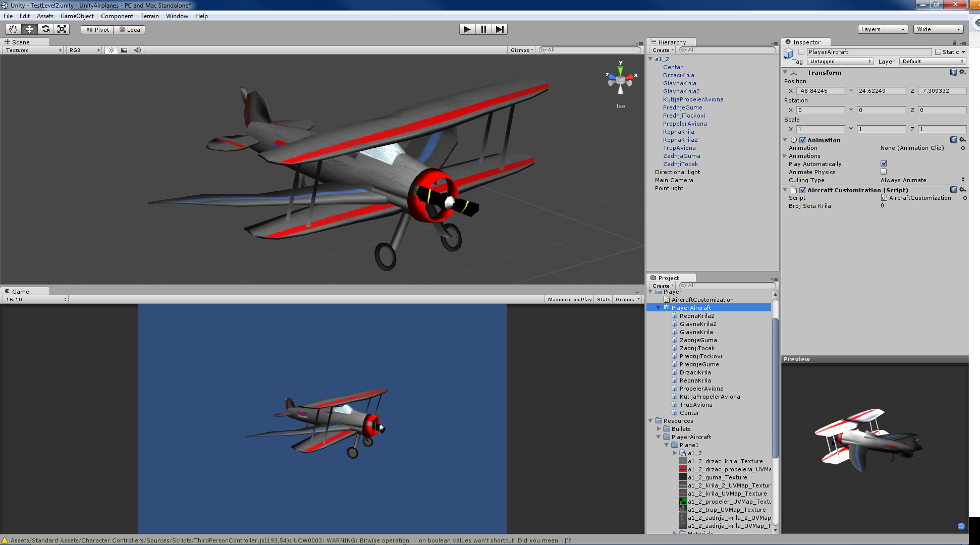
Task: Open Animation component gear menu
Action: tap(962, 140)
